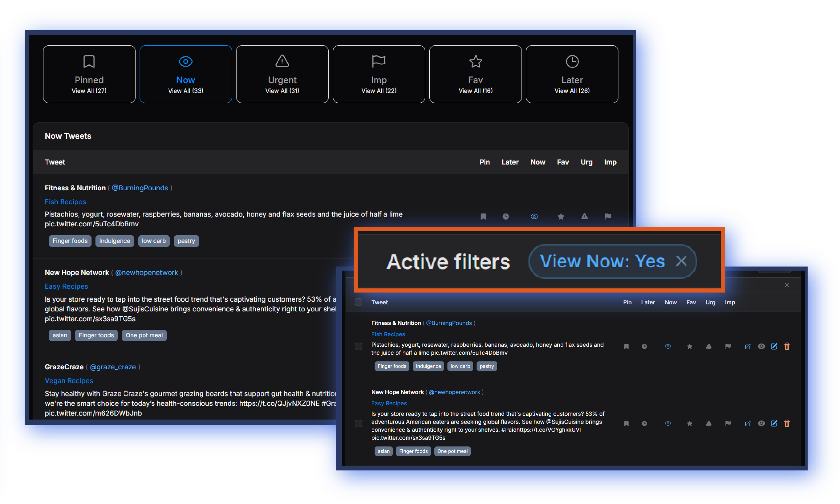Open the Pinned View All (27) card
This screenshot has height=504, width=840.
point(89,74)
